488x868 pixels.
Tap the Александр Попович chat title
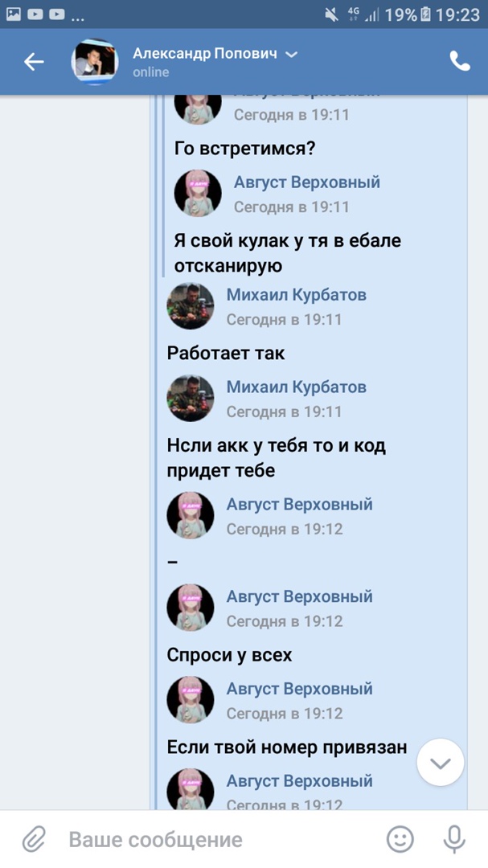point(205,54)
